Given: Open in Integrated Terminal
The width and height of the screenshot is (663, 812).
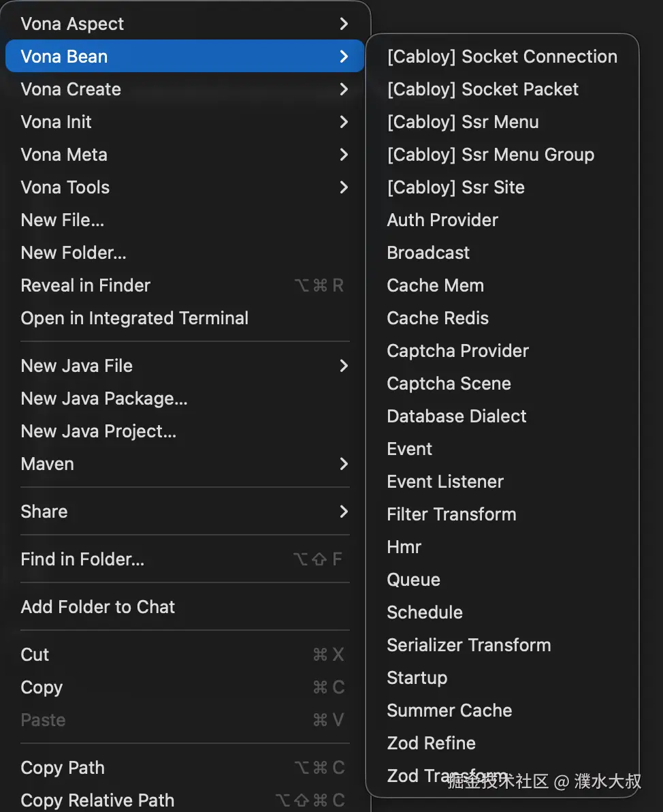Looking at the screenshot, I should pyautogui.click(x=134, y=317).
